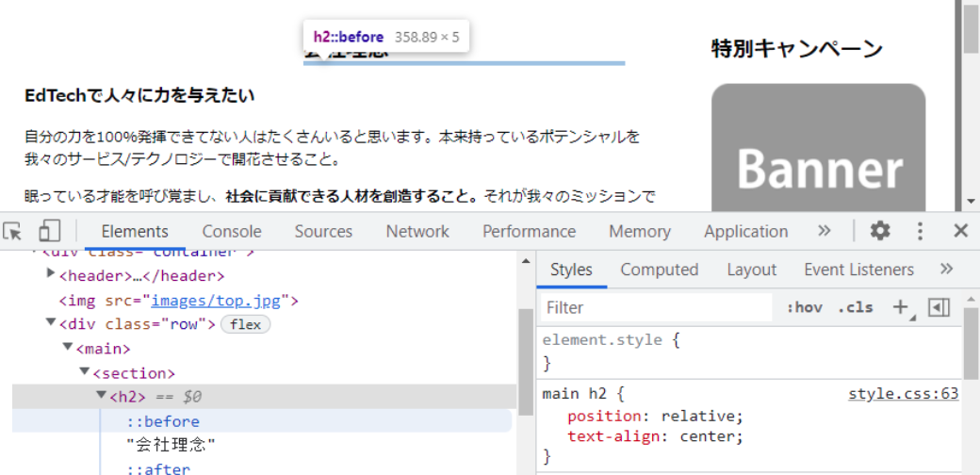Select the Styles sub-tab
Screen dimensions: 980x475
[571, 270]
